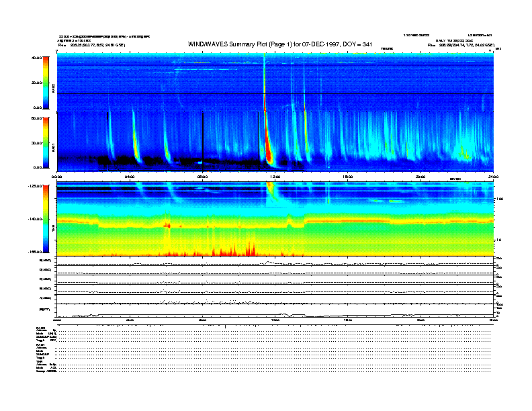Viewport: 532px width, 411px height.
Task: Click the 10 frequency label beside TNR panel
Action: click(498, 240)
